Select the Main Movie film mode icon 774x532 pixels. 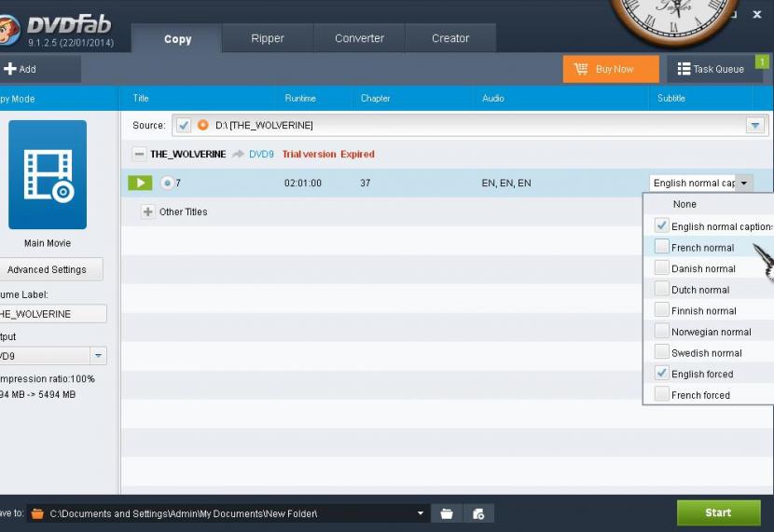click(48, 174)
